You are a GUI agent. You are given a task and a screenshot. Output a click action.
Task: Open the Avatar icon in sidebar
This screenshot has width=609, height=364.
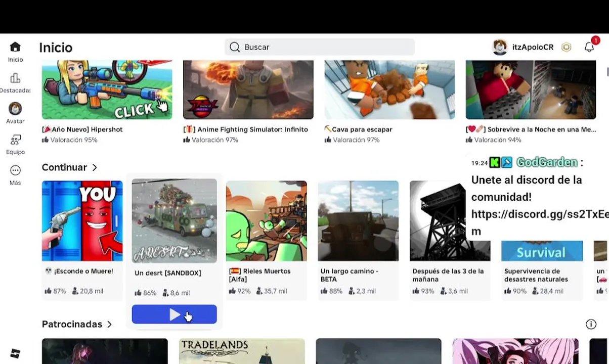pyautogui.click(x=15, y=109)
